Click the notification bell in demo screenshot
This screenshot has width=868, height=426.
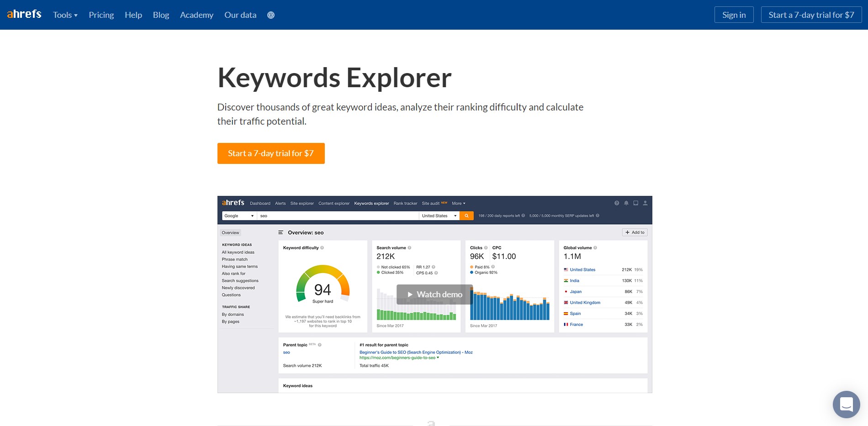626,203
